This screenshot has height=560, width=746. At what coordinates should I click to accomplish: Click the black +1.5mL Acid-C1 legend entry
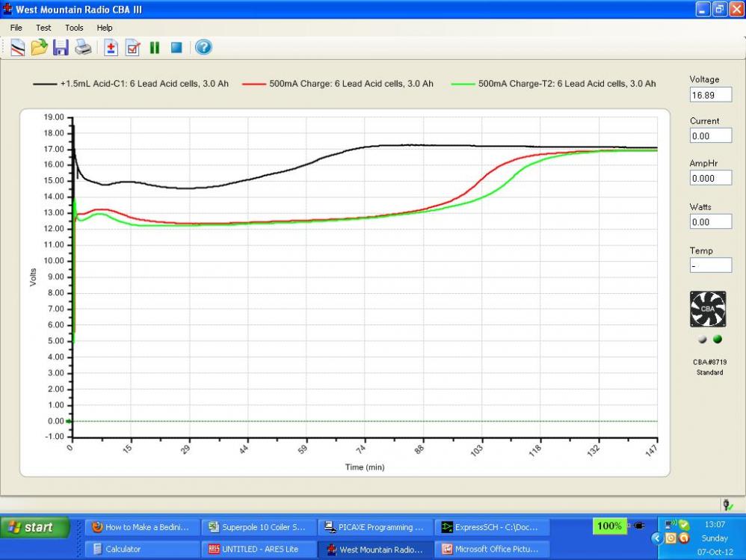131,84
